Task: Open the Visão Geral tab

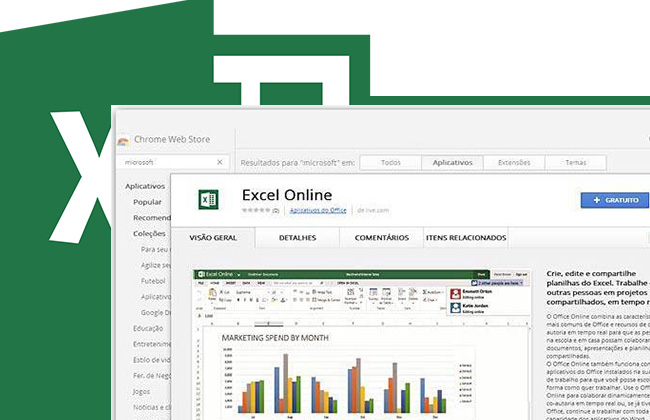Action: [213, 238]
